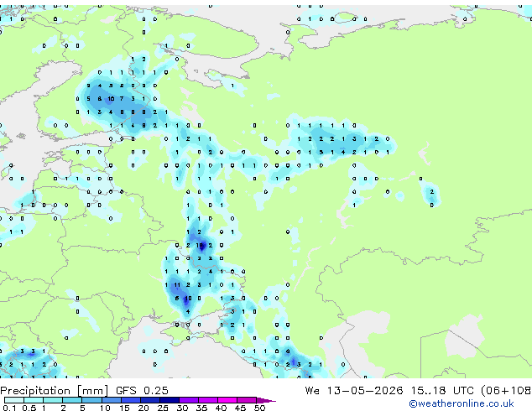Select the 30–35 mm violet legend swatch

[189, 400]
